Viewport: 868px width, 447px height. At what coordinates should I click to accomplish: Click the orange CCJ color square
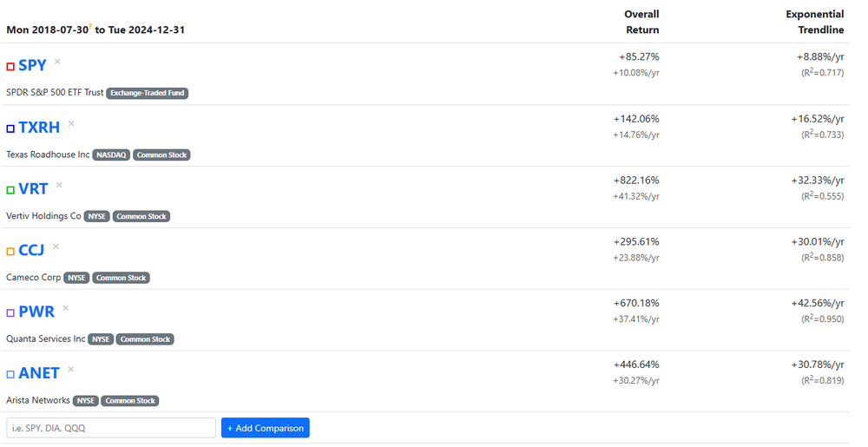(x=10, y=252)
